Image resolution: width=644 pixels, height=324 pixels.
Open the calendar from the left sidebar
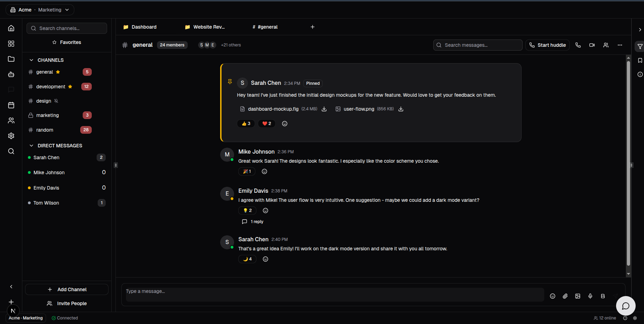(x=11, y=105)
